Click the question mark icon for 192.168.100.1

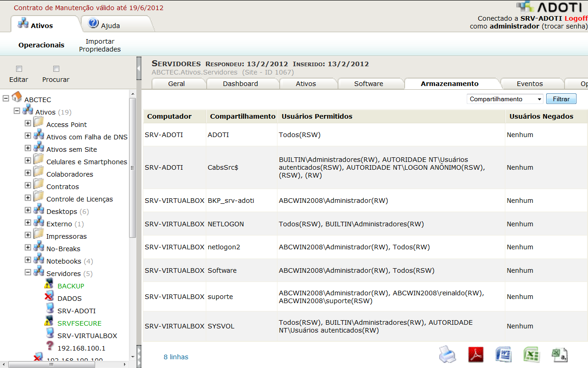(x=50, y=346)
